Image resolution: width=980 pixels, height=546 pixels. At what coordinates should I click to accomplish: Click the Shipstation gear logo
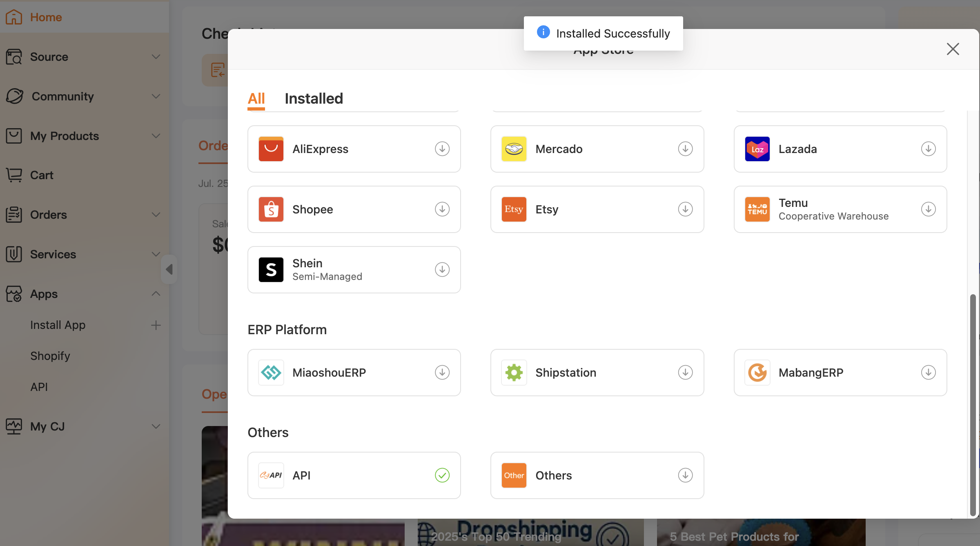[x=514, y=373]
